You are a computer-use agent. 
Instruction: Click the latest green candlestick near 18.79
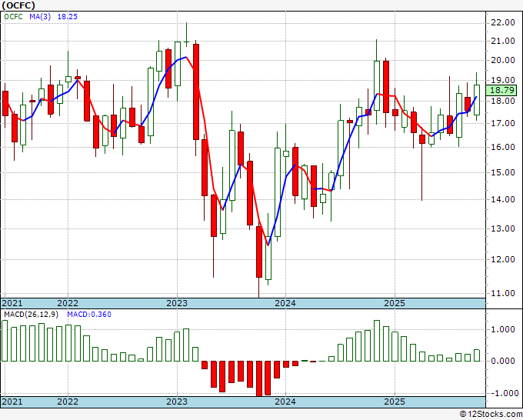coord(477,100)
